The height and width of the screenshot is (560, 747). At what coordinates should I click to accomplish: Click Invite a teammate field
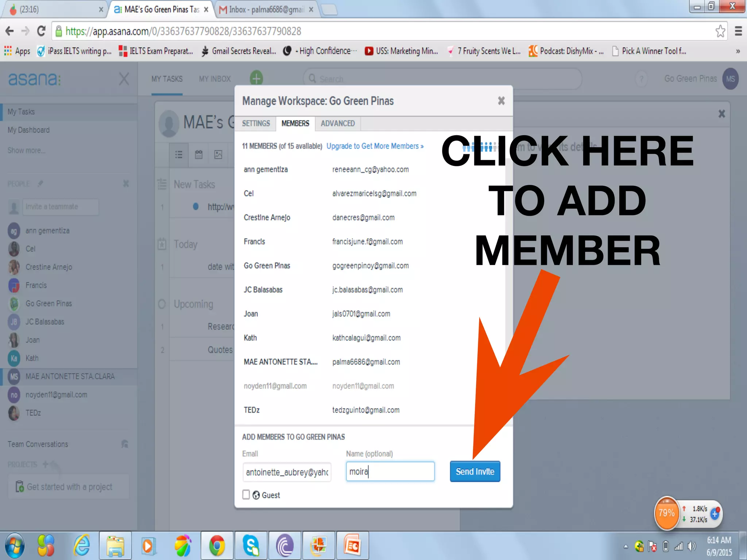60,207
